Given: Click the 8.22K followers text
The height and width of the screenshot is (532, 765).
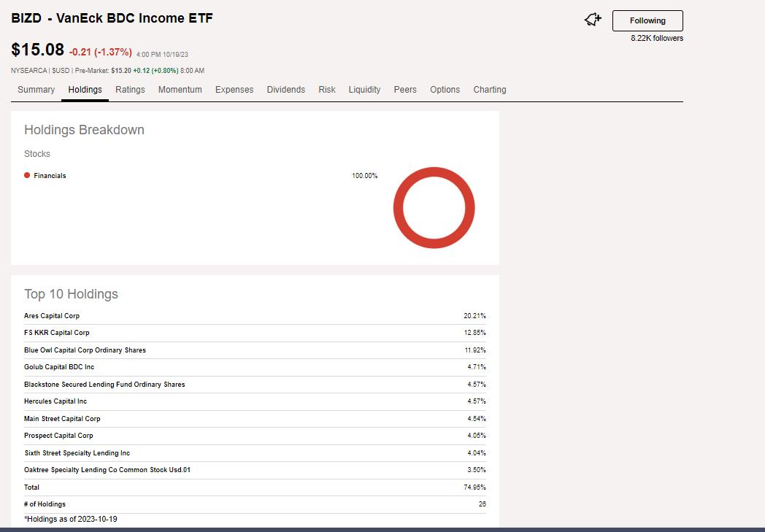Looking at the screenshot, I should pyautogui.click(x=657, y=38).
